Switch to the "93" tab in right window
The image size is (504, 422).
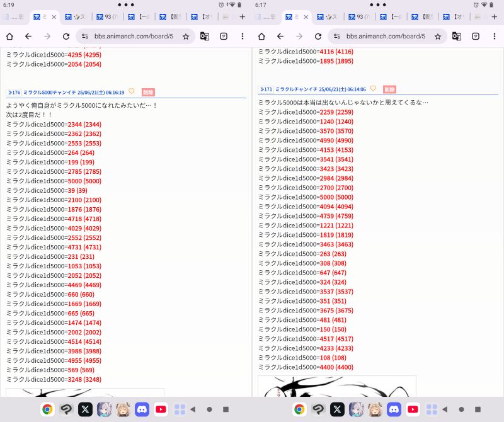coord(360,17)
